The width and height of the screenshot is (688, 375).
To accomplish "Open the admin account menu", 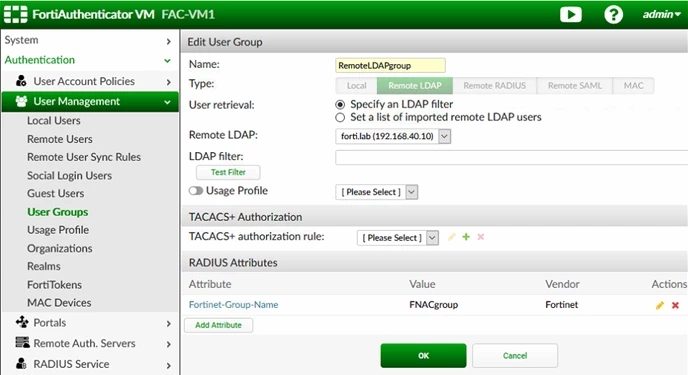I will click(662, 14).
